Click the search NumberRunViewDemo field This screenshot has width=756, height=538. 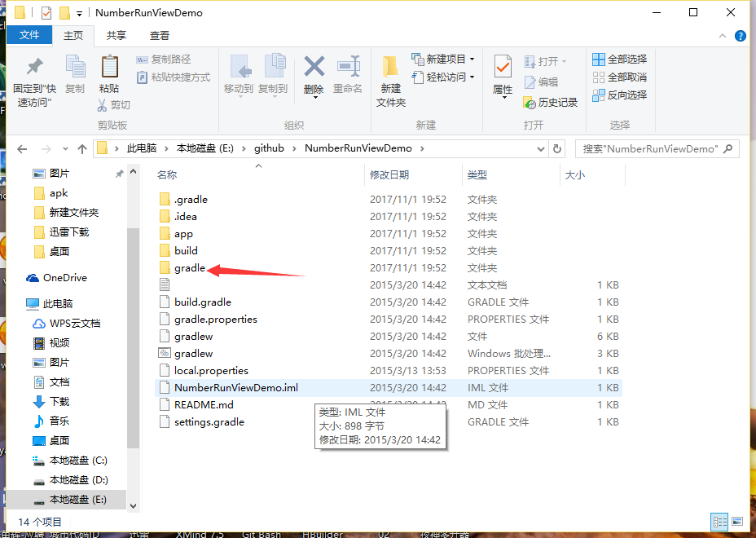(x=657, y=148)
